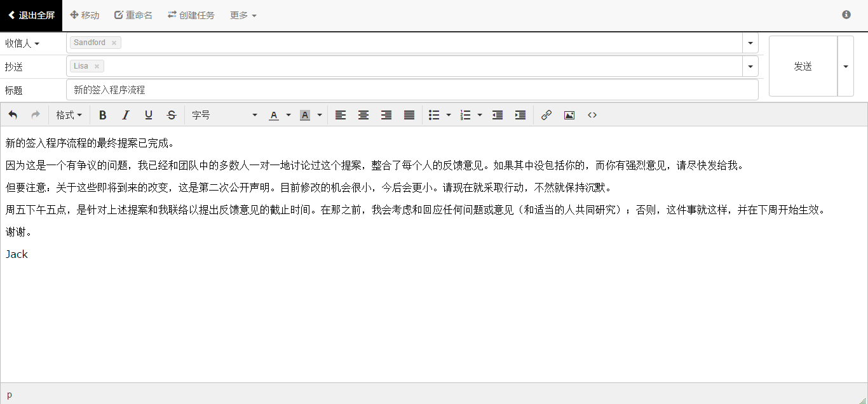Click the undo arrow icon
868x404 pixels.
click(x=13, y=115)
